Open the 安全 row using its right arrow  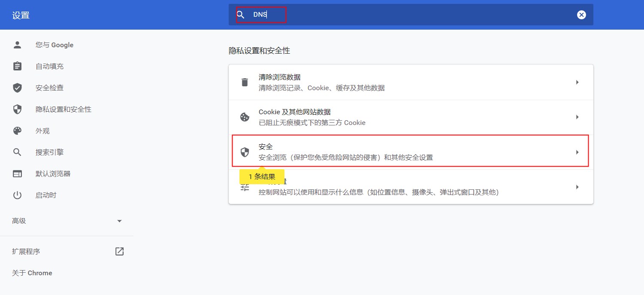[x=577, y=152]
